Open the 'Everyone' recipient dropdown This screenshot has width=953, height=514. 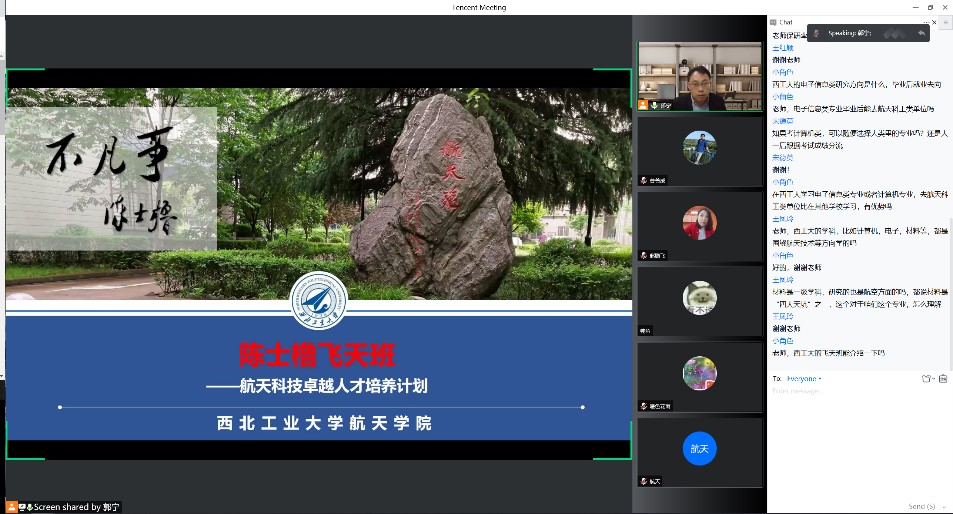802,379
